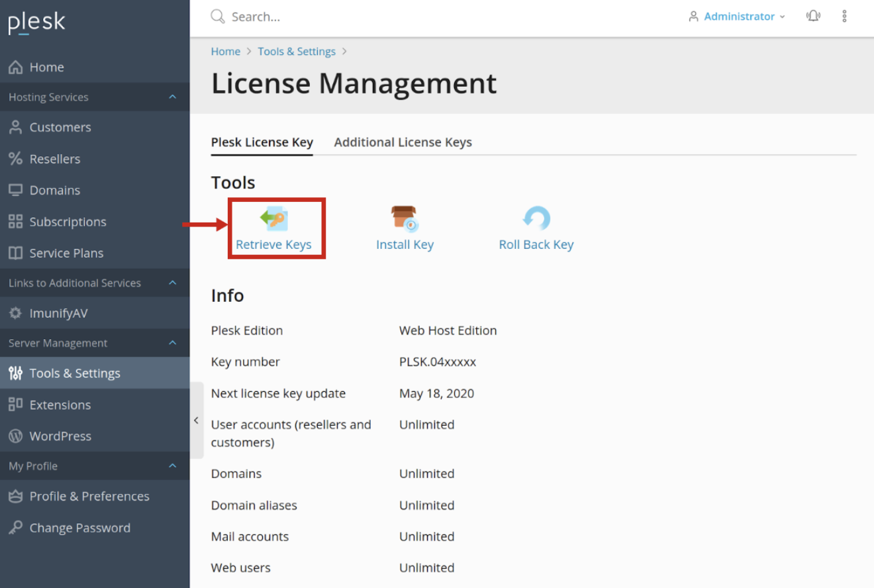Click the Install Key box icon

(x=405, y=219)
